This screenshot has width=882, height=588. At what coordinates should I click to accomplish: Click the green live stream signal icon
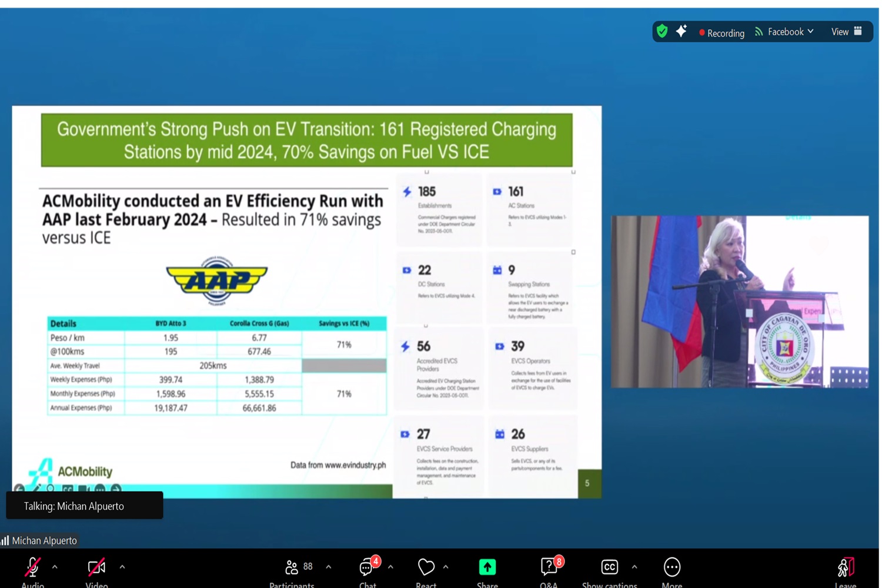[x=759, y=32]
